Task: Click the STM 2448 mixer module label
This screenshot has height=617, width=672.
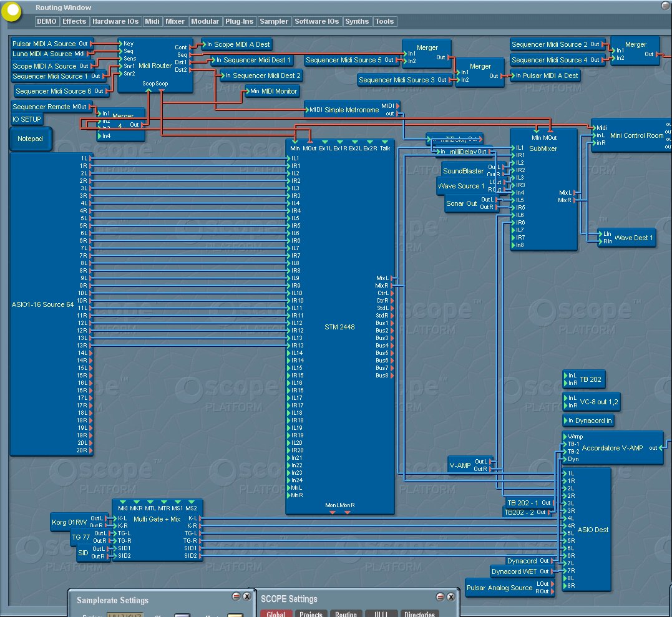Action: (x=339, y=327)
